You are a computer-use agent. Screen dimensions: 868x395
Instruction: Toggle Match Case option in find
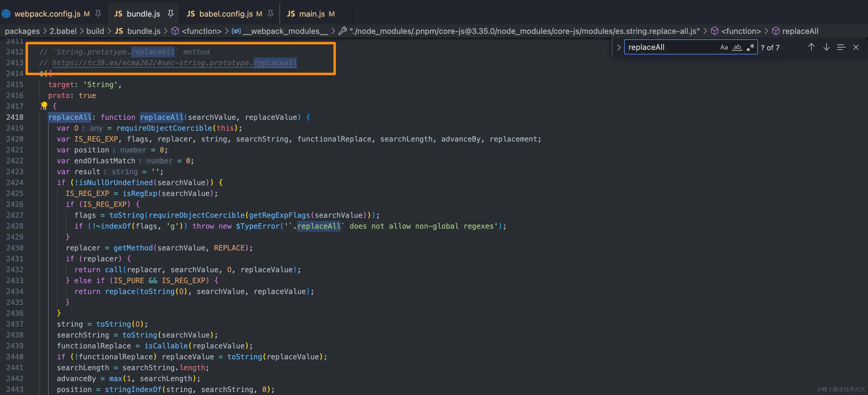tap(724, 47)
